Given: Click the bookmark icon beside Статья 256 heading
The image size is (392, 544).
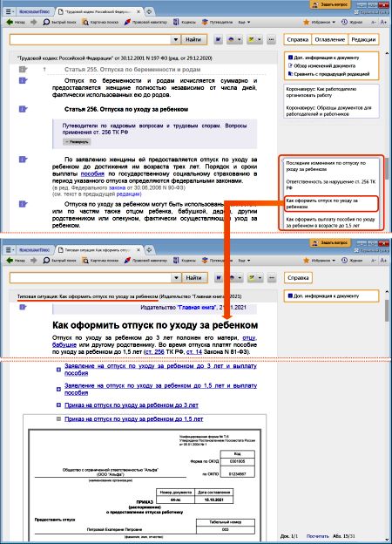Looking at the screenshot, I should pyautogui.click(x=23, y=109).
